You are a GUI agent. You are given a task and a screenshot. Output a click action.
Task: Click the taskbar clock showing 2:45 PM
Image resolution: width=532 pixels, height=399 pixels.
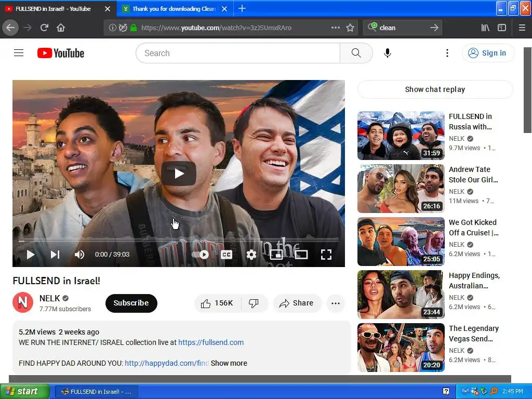tap(513, 391)
